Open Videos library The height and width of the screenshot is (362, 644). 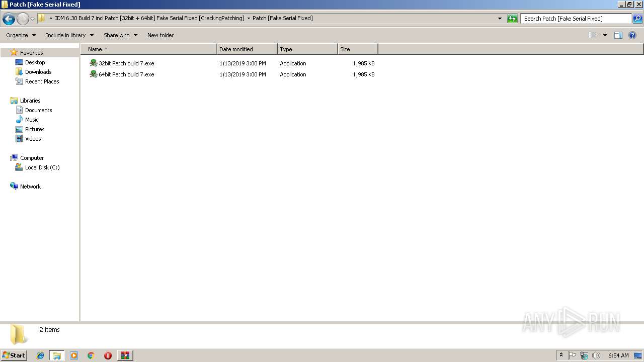[x=33, y=139]
